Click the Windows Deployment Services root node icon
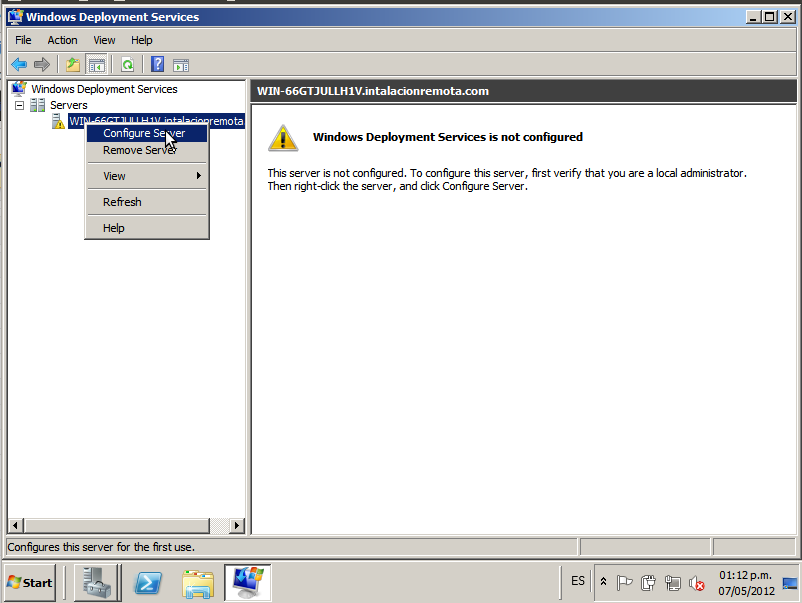Viewport: 802px width, 603px height. (x=19, y=88)
